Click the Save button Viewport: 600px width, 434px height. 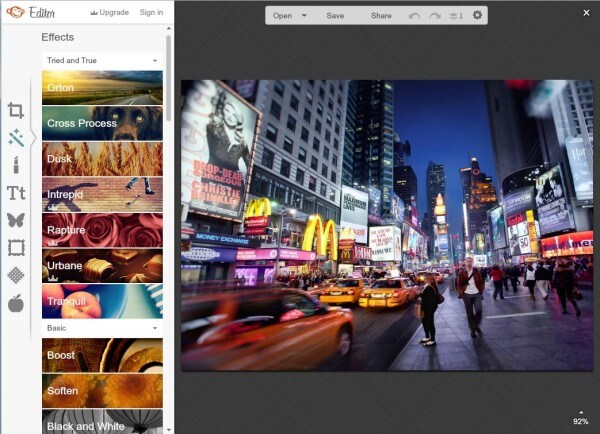[335, 16]
